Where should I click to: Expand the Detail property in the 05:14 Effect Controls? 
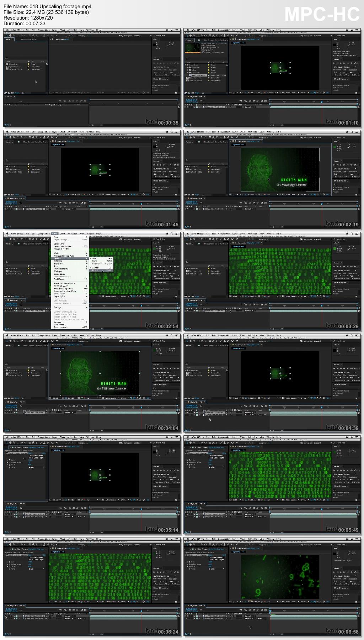pyautogui.click(x=7, y=465)
